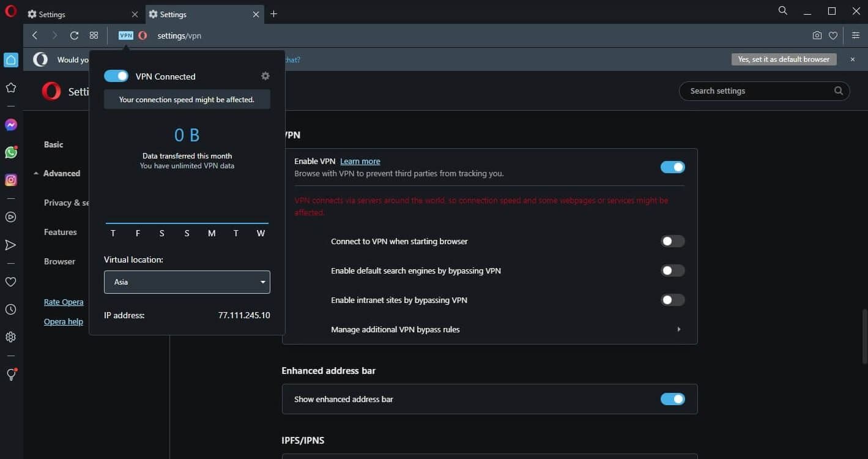This screenshot has width=868, height=459.
Task: Open the Virtual location dropdown
Action: click(187, 282)
